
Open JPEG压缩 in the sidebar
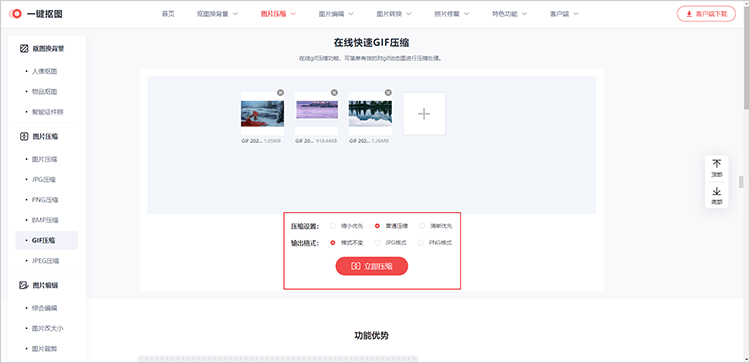(45, 261)
